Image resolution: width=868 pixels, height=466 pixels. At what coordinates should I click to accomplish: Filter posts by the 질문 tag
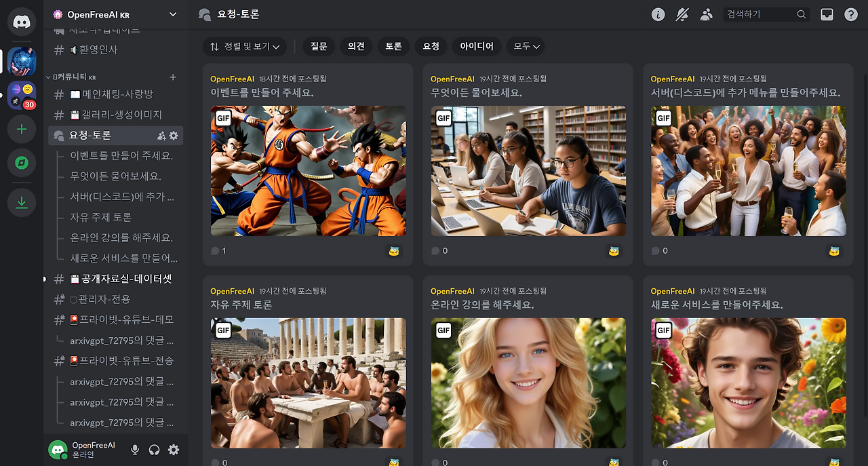(318, 46)
